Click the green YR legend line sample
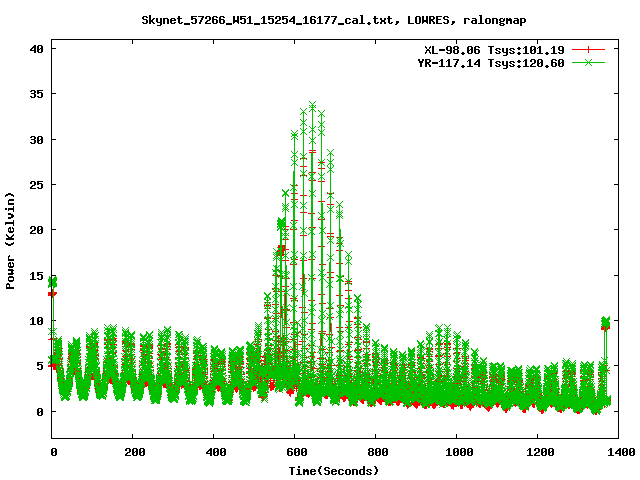The image size is (640, 480). [x=588, y=62]
